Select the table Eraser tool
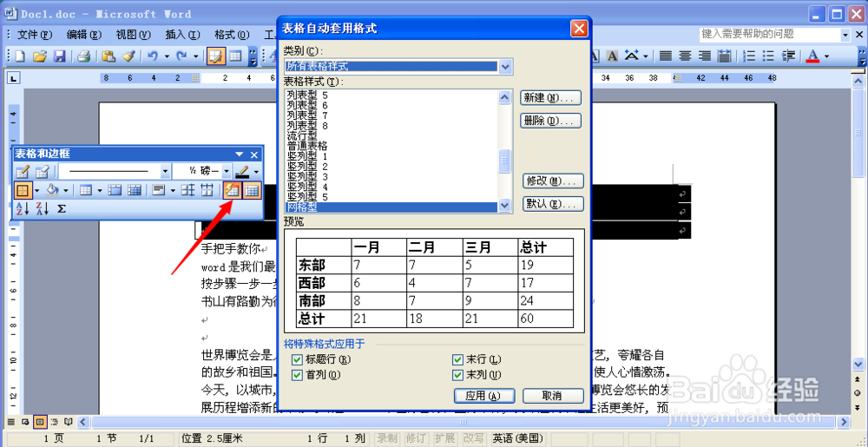 42,172
